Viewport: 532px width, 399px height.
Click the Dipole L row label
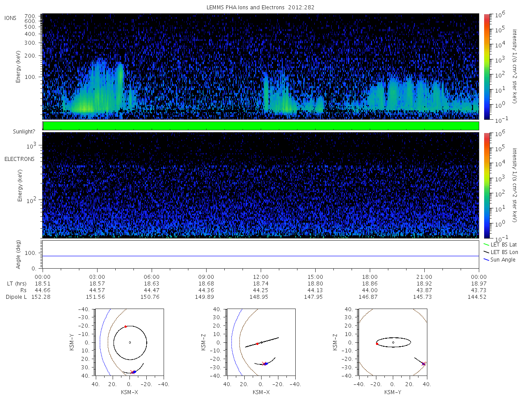click(x=16, y=297)
